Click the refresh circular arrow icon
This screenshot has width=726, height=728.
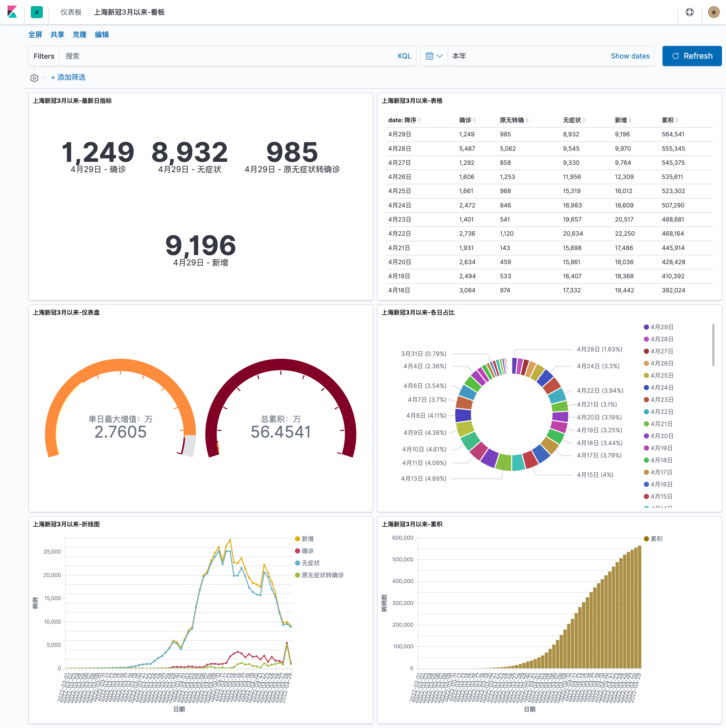(676, 56)
